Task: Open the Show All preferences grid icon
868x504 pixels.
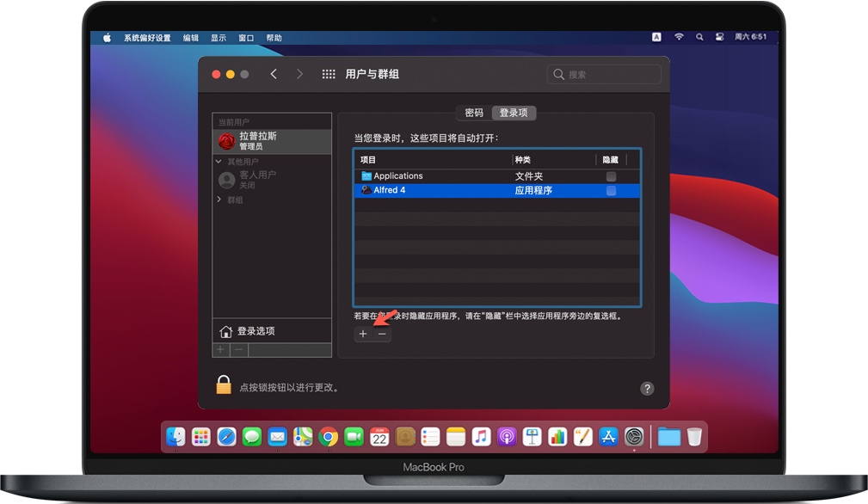Action: click(x=328, y=74)
